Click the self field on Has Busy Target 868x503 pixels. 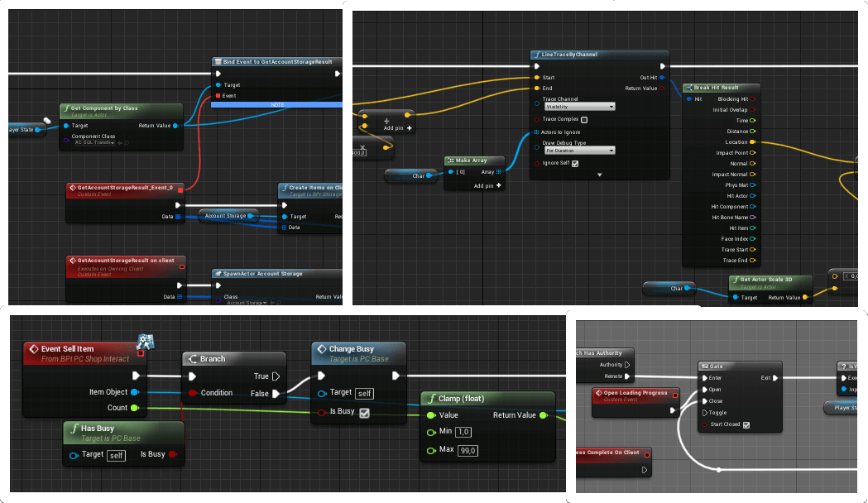(116, 455)
